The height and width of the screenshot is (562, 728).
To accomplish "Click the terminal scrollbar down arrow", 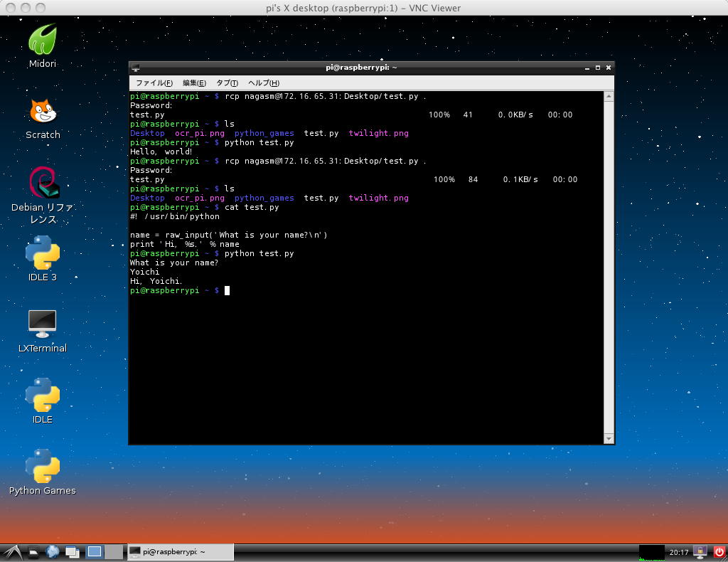I will pyautogui.click(x=608, y=439).
